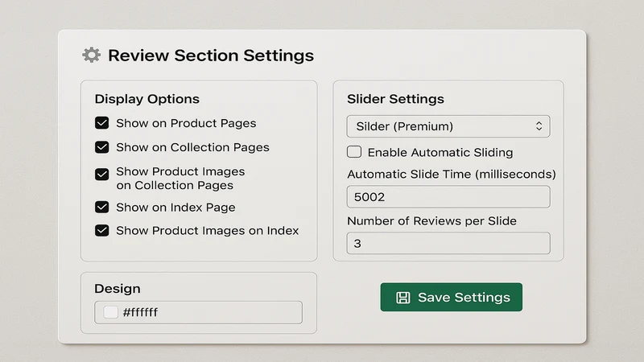Click the #ffffff color code field
The image size is (644, 362).
pos(198,312)
